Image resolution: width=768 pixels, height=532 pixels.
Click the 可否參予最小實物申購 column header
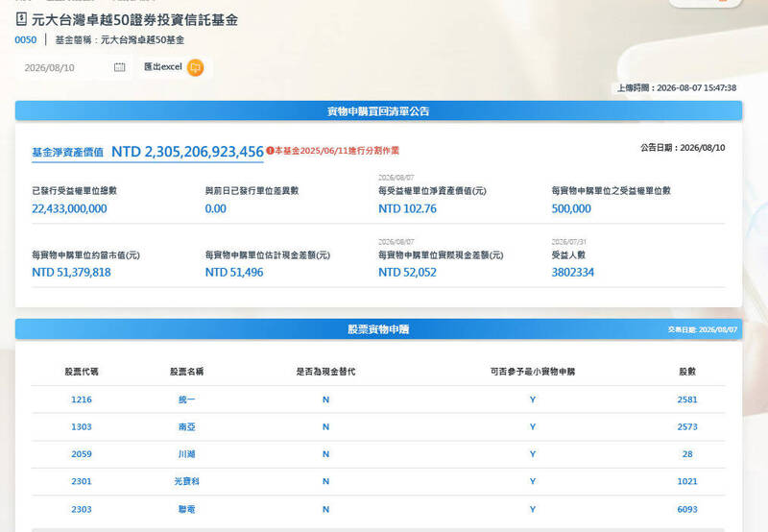point(533,372)
